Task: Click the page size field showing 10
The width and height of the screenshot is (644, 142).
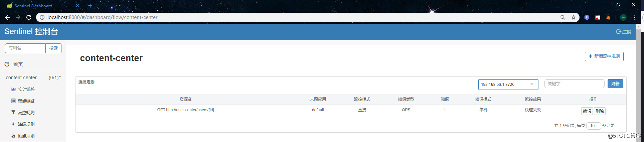Action: (594, 126)
